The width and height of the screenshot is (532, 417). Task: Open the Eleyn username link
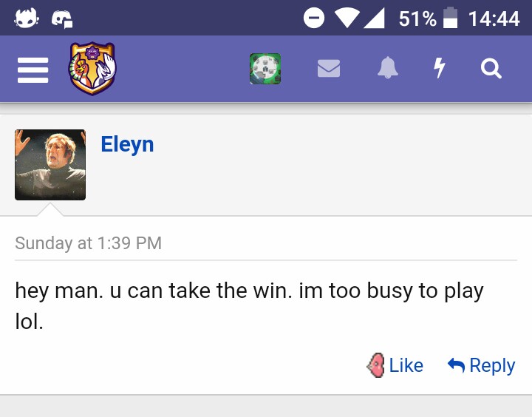click(x=127, y=144)
